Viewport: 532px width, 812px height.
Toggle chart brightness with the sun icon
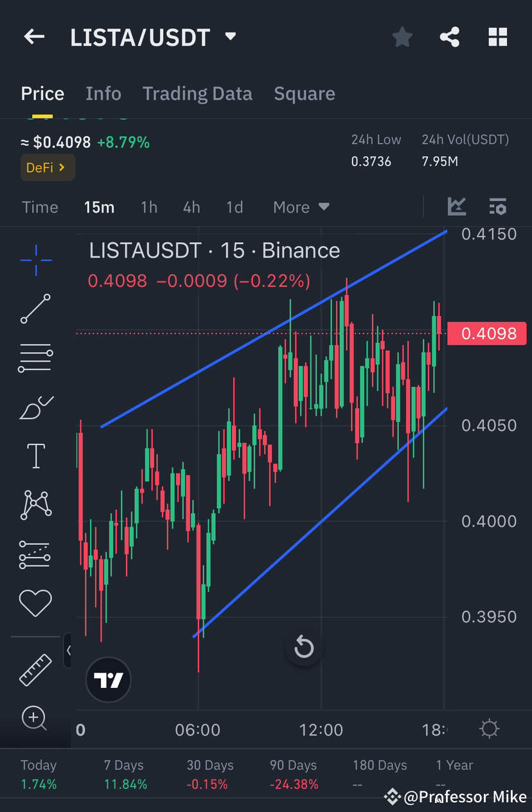pos(489,728)
